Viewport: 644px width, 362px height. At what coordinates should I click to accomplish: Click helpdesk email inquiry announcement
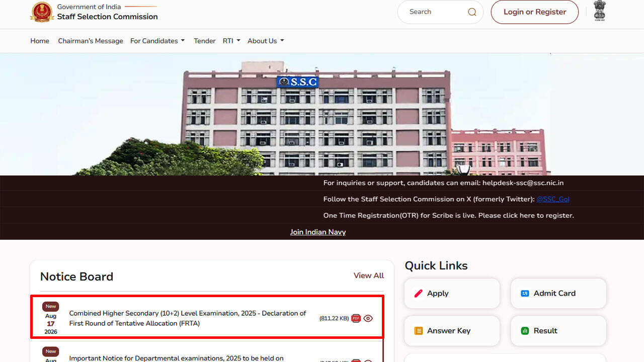pyautogui.click(x=443, y=183)
